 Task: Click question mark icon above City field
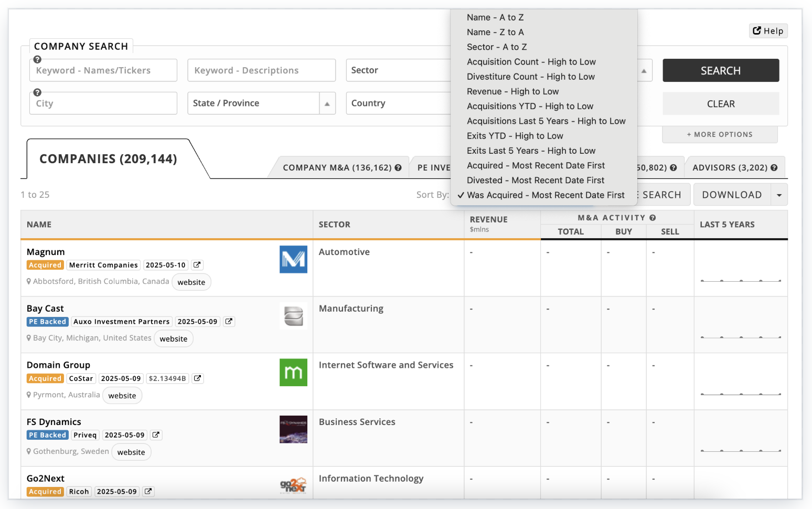point(37,92)
